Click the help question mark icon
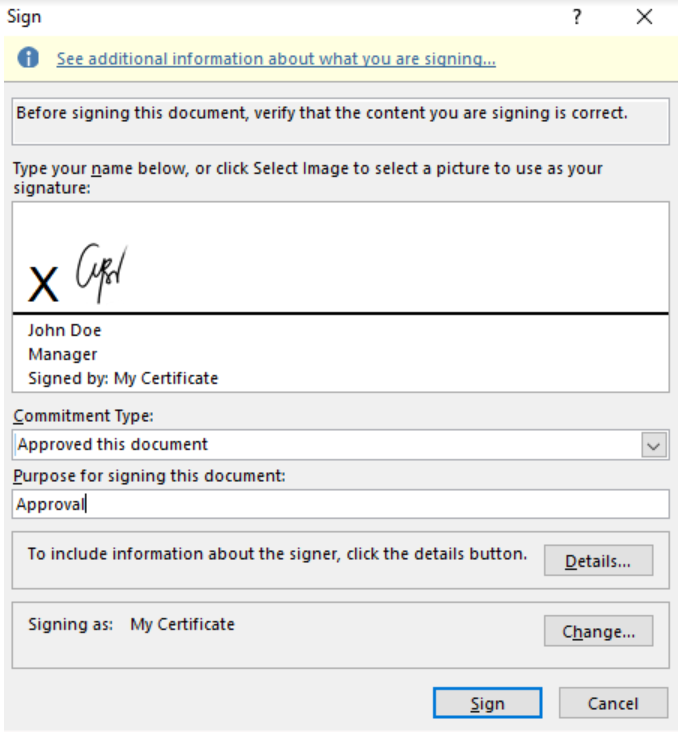Image resolution: width=678 pixels, height=732 pixels. 577,17
